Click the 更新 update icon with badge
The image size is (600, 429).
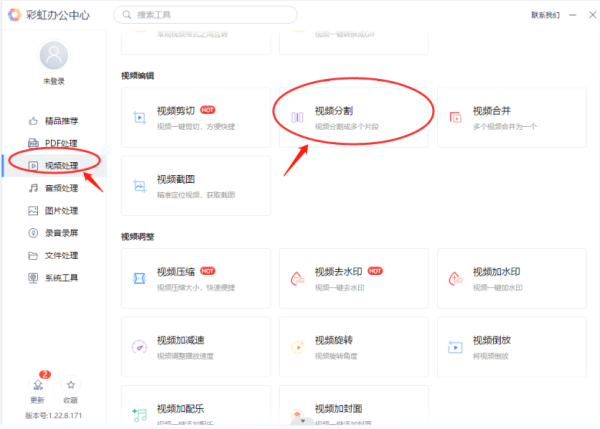pyautogui.click(x=38, y=385)
